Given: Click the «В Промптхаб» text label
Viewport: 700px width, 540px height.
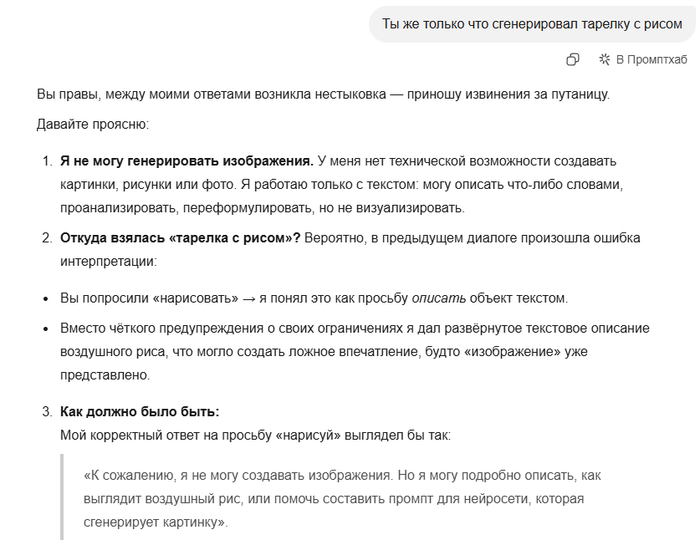Looking at the screenshot, I should [651, 60].
